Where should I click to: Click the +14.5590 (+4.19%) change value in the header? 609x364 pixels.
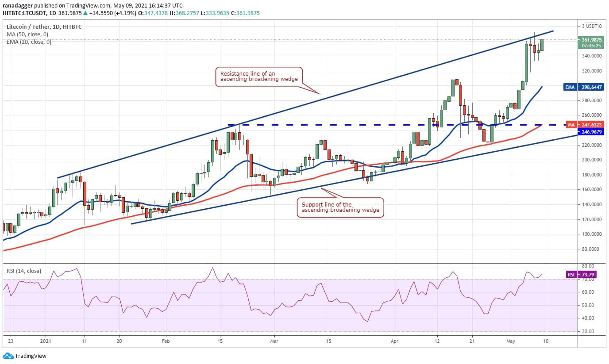pos(113,13)
